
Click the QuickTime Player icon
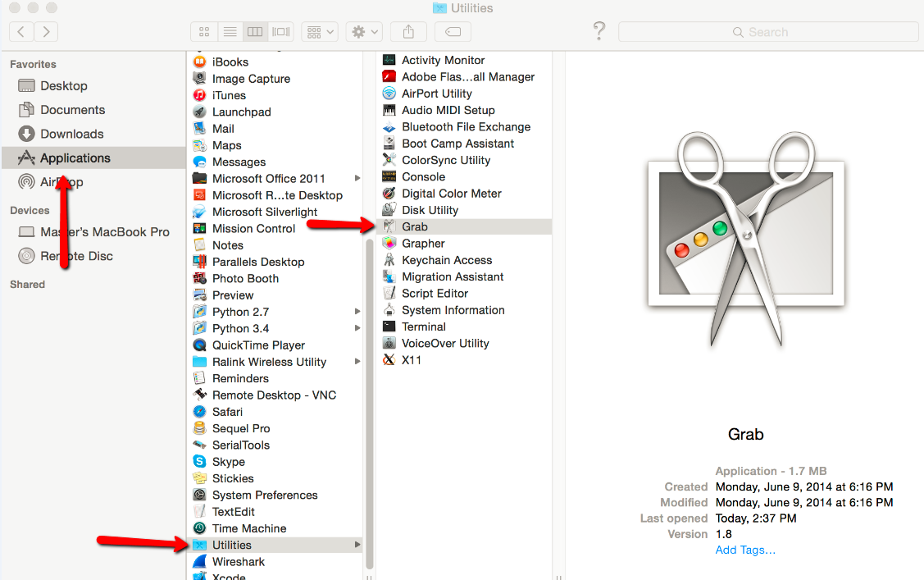(x=200, y=345)
